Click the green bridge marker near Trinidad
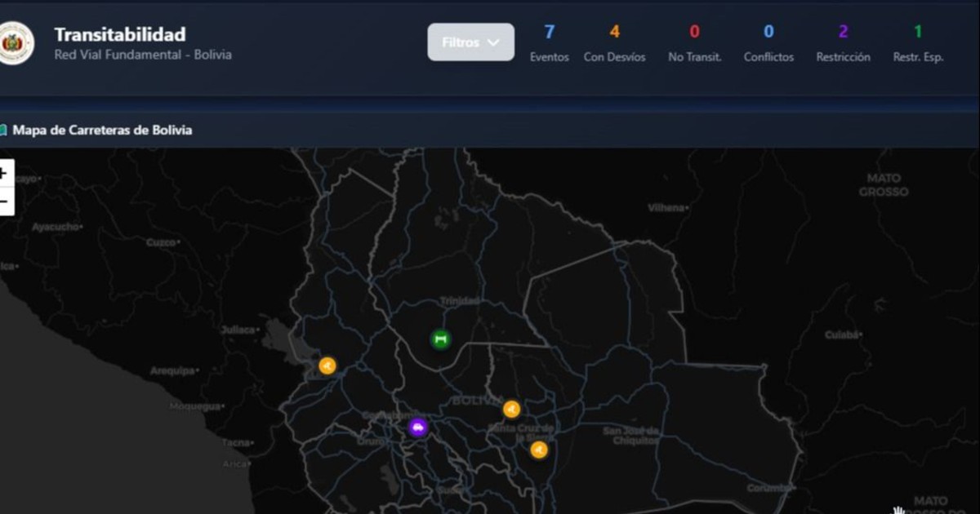This screenshot has height=514, width=980. (440, 339)
